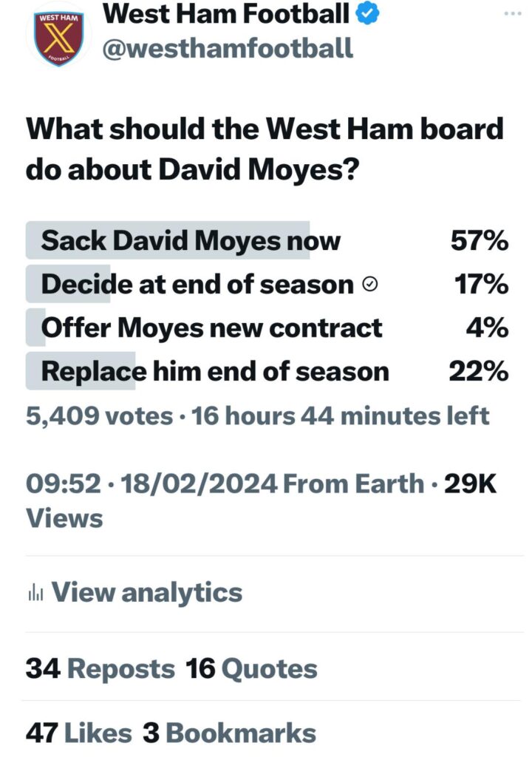Click the poll question text about David Moyes

(265, 149)
